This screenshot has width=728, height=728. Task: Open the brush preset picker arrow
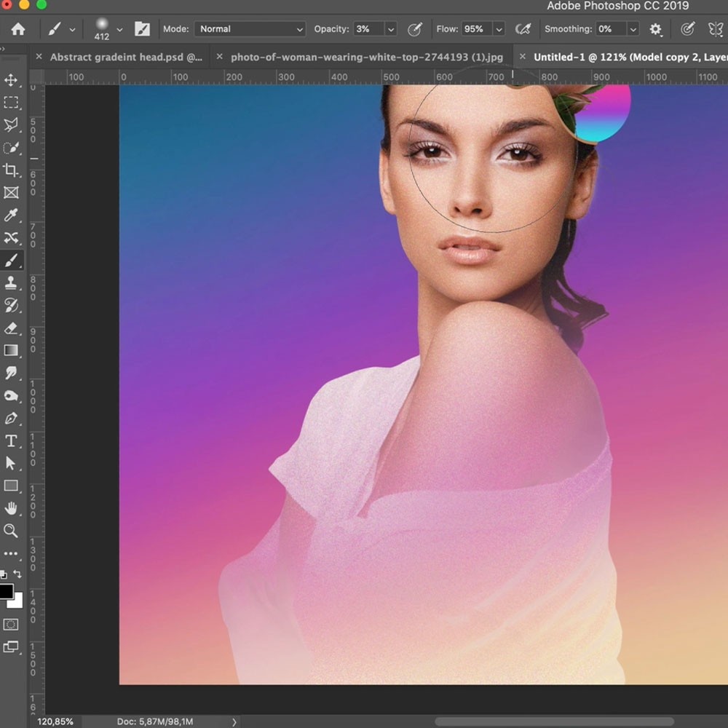pos(120,29)
